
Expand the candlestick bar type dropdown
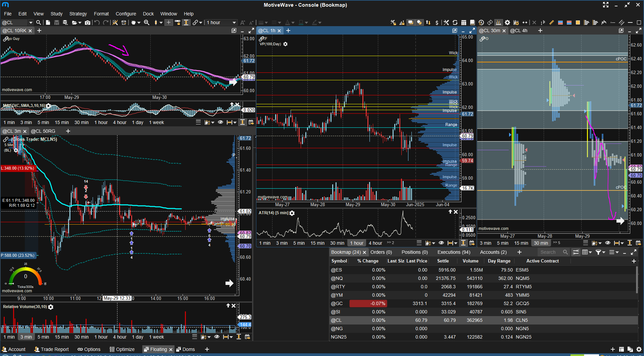coord(161,22)
